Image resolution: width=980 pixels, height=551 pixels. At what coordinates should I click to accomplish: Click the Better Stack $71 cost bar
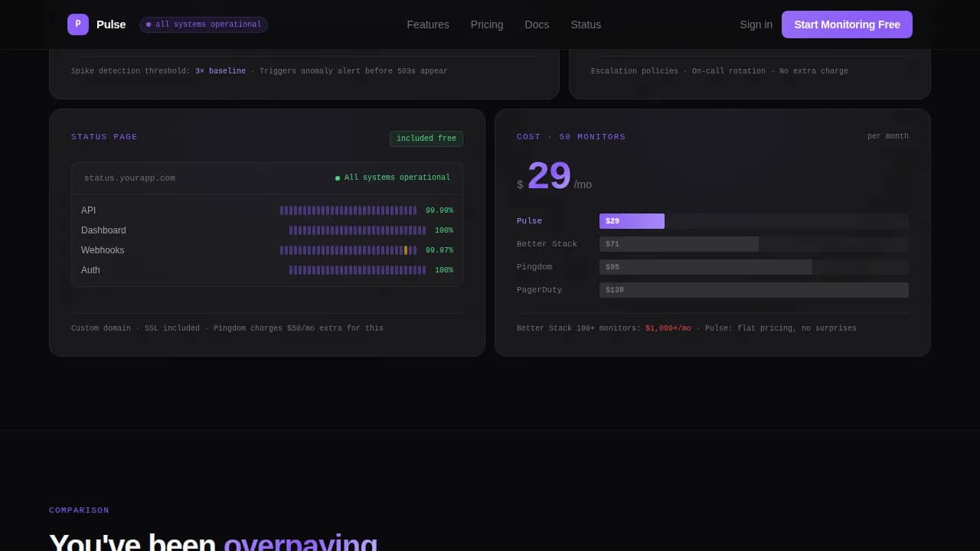click(x=678, y=243)
